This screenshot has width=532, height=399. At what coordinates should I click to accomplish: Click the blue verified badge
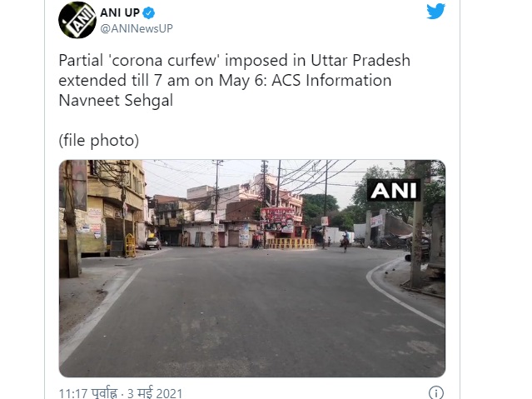(x=148, y=12)
